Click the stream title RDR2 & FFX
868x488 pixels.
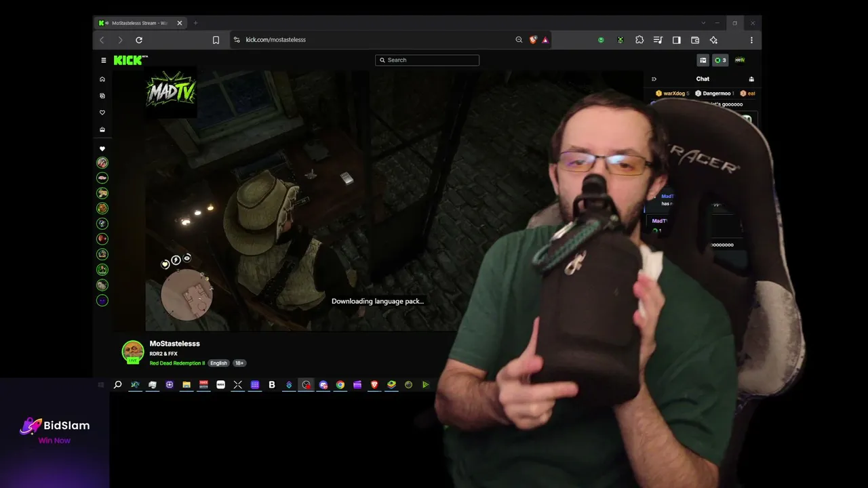point(163,354)
